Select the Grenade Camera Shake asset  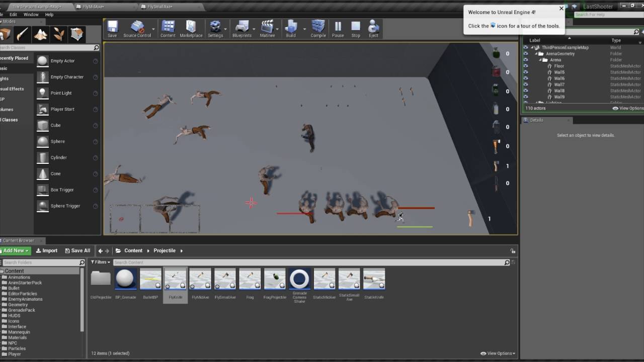(299, 286)
